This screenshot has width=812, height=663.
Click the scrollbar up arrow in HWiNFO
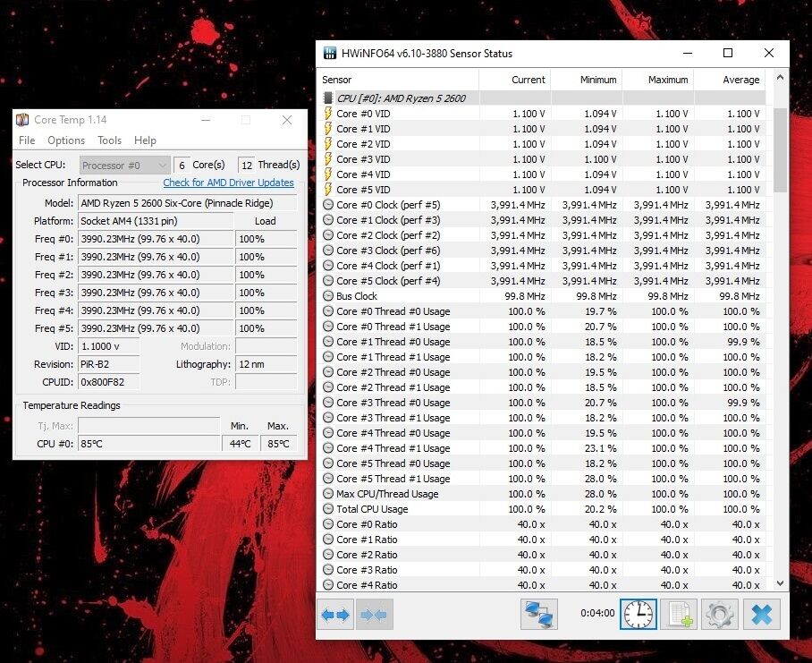pos(780,78)
